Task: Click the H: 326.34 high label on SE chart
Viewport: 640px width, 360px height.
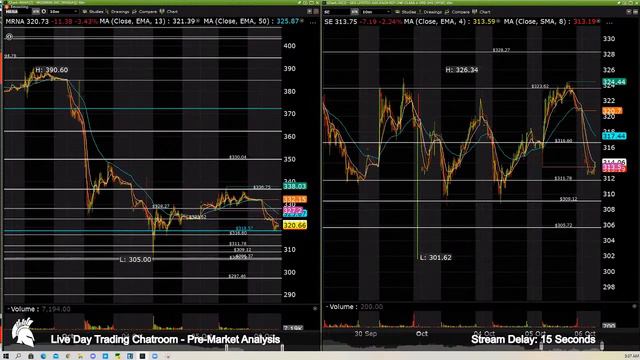Action: click(462, 70)
